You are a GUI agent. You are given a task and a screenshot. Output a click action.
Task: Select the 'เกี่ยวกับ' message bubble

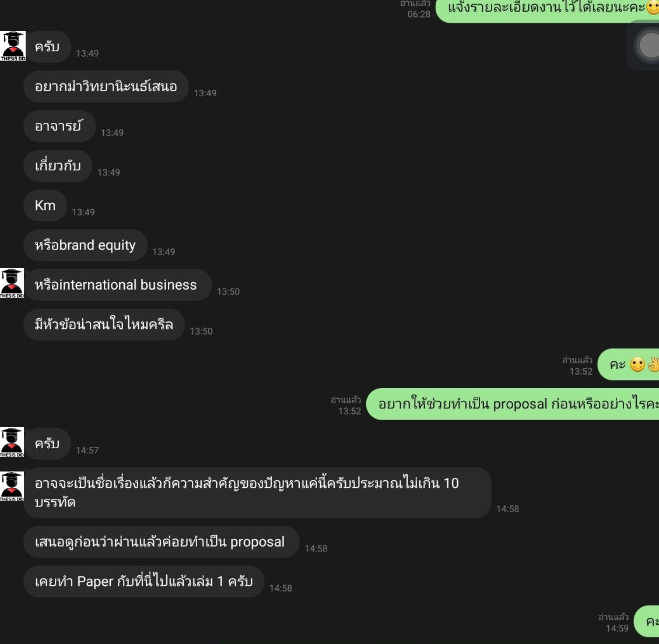click(x=58, y=166)
